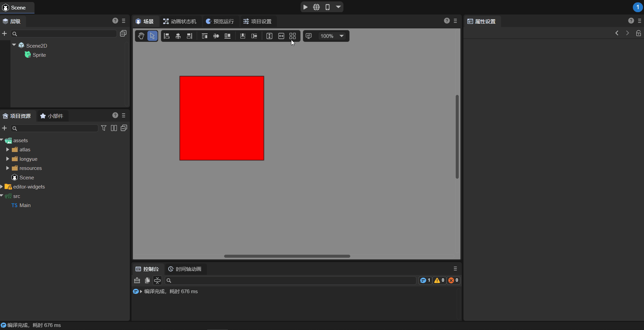
Task: Open the 时间轴动画 tab
Action: point(185,269)
